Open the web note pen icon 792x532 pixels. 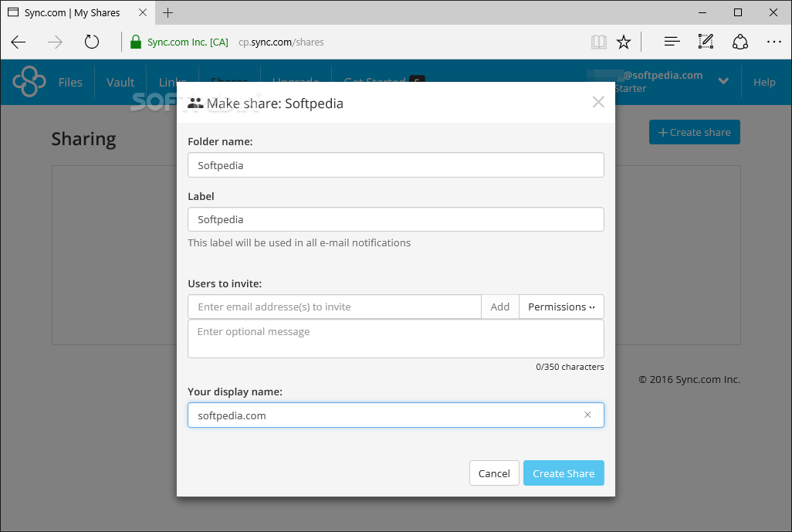pyautogui.click(x=706, y=42)
